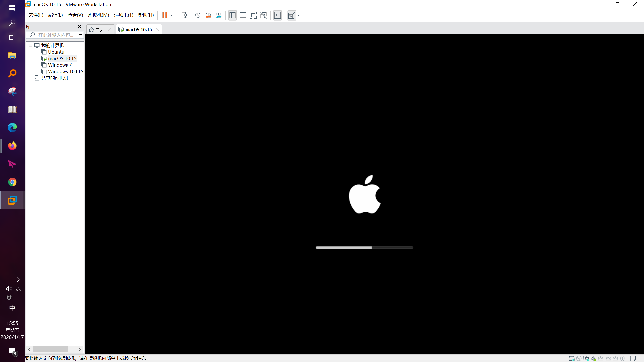Click the library horizontal scrollbar
This screenshot has height=362, width=644.
(50, 349)
